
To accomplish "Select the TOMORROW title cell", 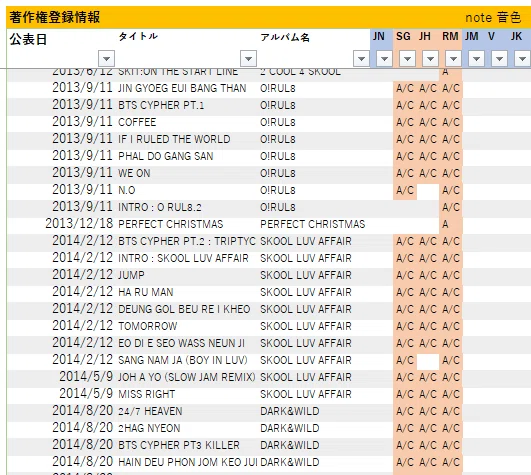I will pos(147,326).
